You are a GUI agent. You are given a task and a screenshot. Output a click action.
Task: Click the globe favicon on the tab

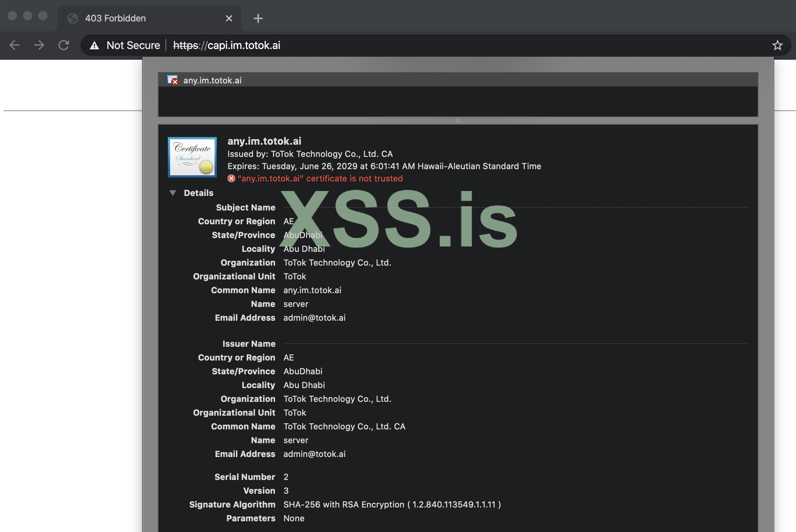coord(73,18)
